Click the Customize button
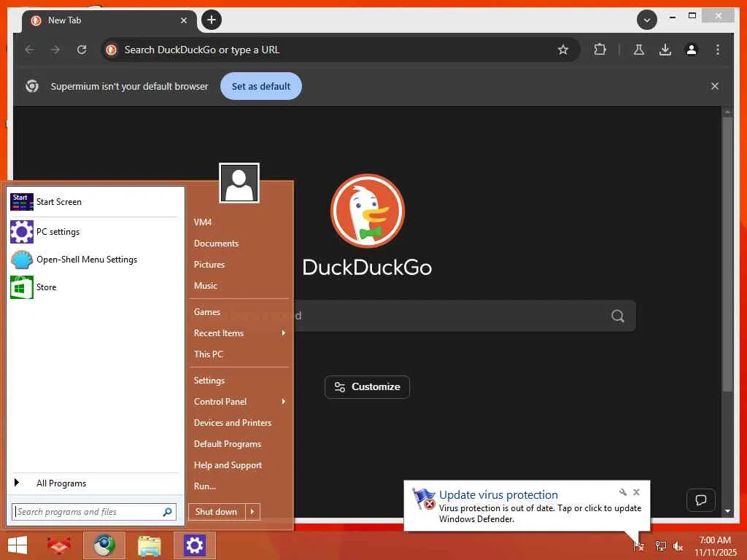747x560 pixels. coord(367,386)
